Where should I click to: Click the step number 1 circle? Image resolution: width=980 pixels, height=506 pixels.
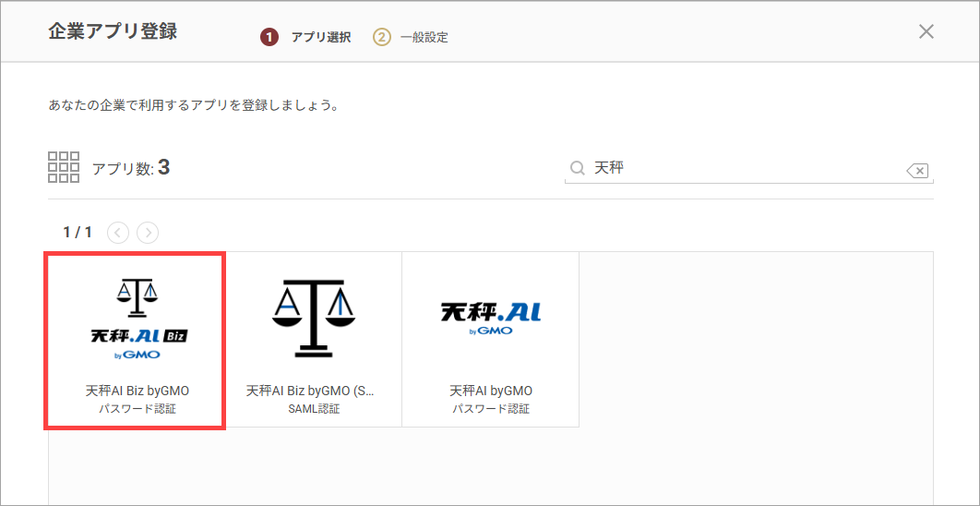(269, 38)
